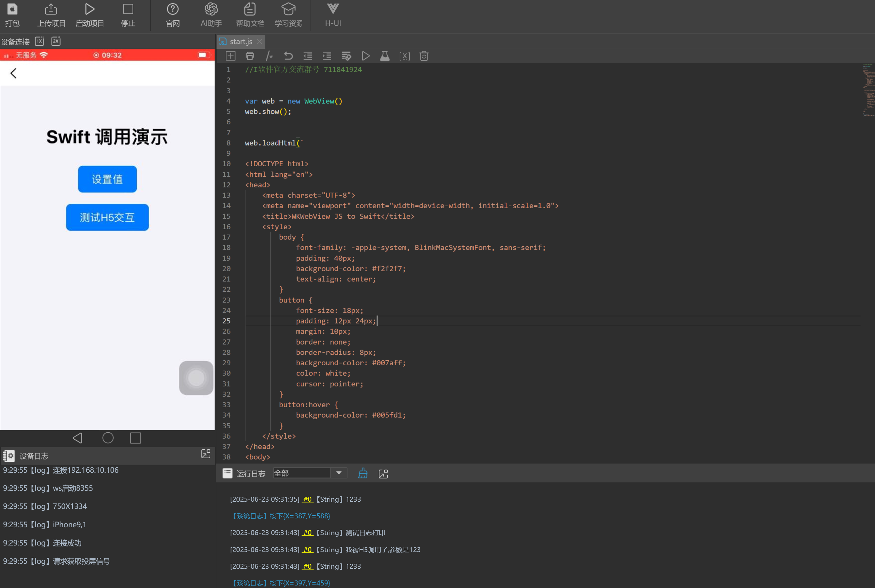
Task: Open 帮助文档 help documents
Action: tap(250, 15)
